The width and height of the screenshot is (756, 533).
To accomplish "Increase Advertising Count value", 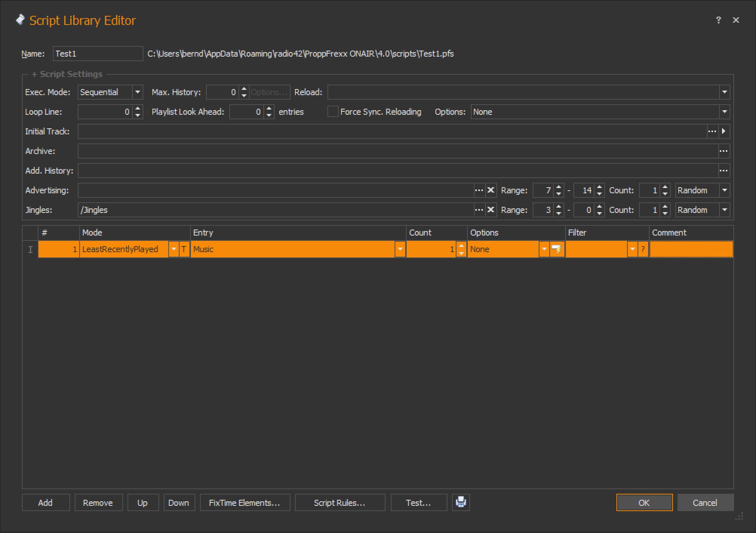I will (665, 187).
